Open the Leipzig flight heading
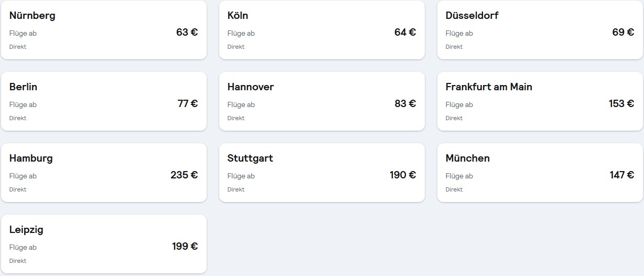Screen dimensions: 644x276 click(26, 230)
